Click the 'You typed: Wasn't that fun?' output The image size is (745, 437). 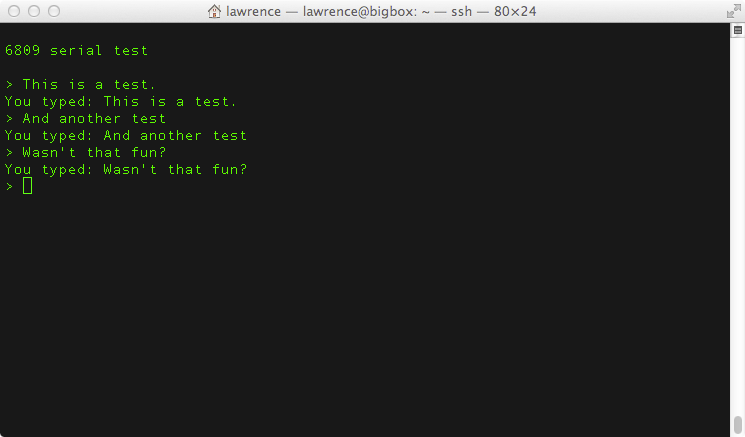point(126,170)
